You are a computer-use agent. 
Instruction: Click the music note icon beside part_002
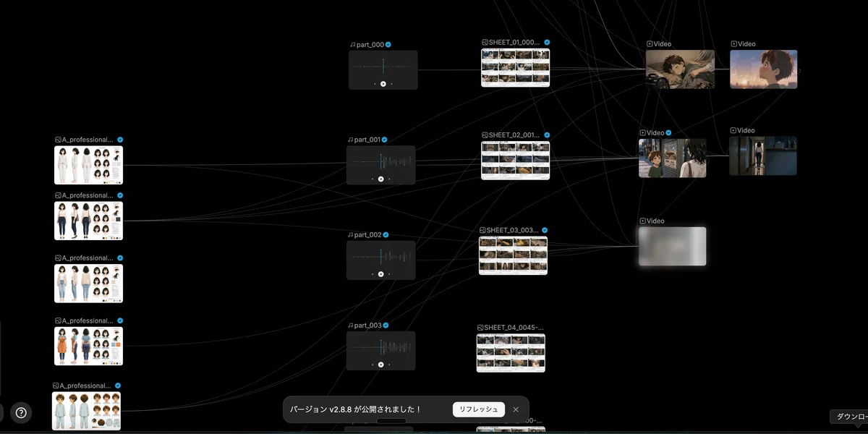coord(352,235)
